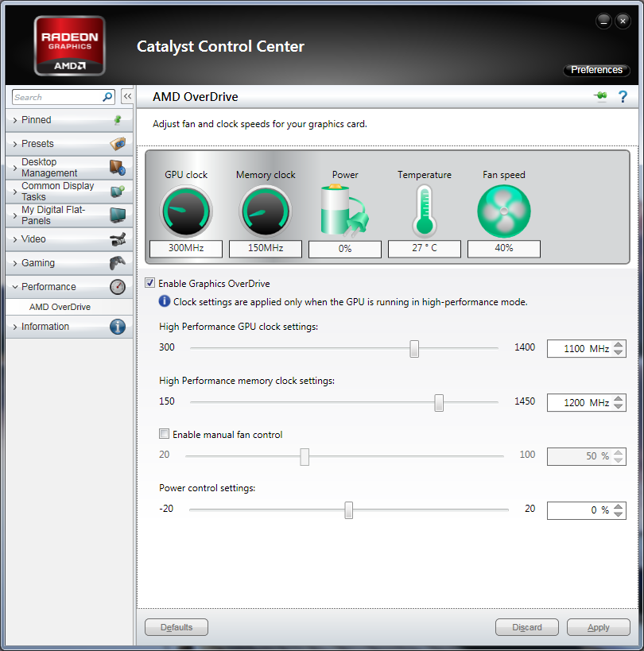Click the pin icon on the Pinned row
This screenshot has width=644, height=651.
pyautogui.click(x=118, y=120)
